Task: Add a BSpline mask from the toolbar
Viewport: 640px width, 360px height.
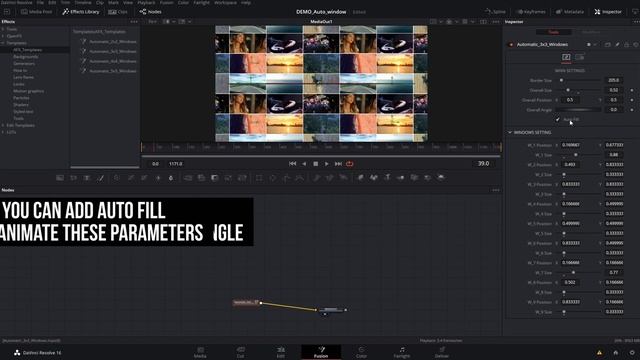Action: pyautogui.click(x=300, y=178)
